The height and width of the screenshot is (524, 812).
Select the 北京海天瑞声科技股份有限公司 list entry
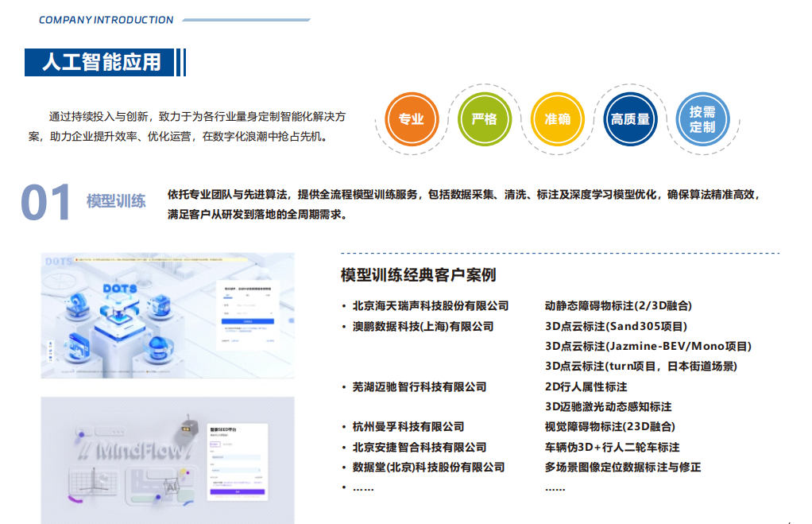coord(431,305)
